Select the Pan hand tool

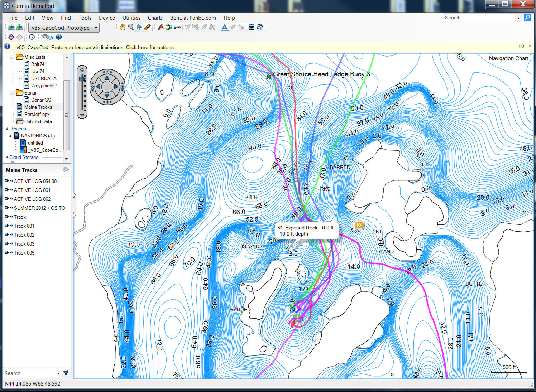tap(123, 27)
